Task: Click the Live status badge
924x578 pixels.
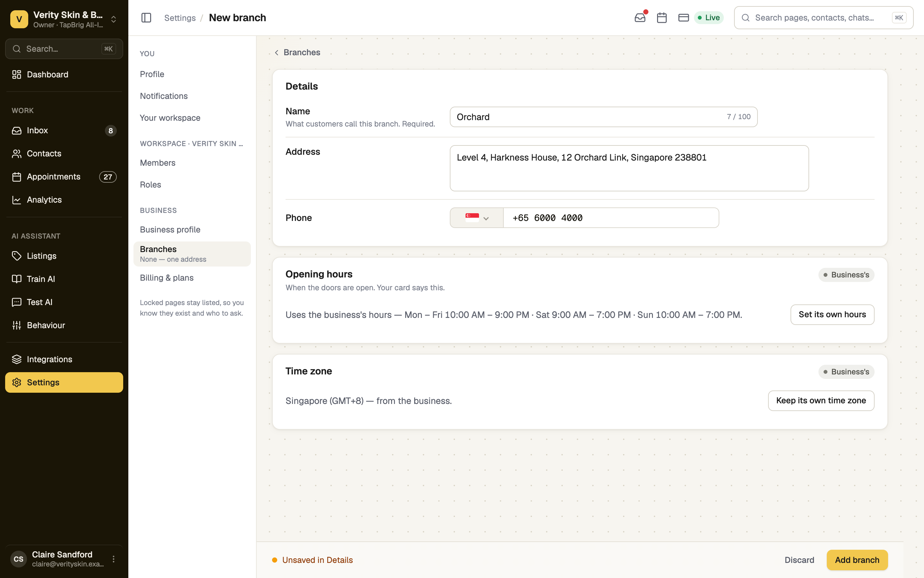Action: coord(709,18)
